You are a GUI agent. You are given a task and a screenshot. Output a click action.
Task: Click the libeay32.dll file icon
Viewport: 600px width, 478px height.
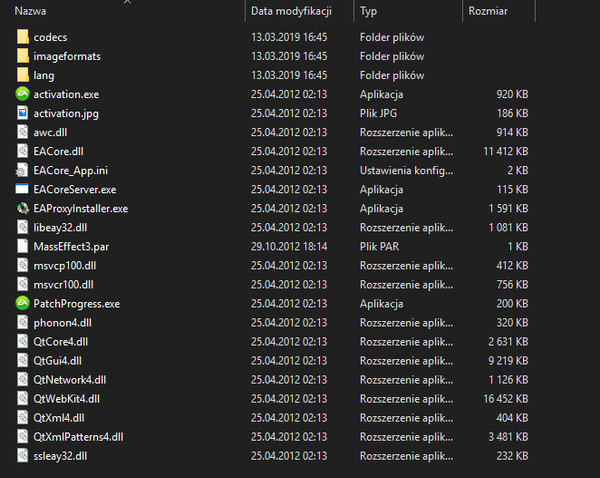23,227
